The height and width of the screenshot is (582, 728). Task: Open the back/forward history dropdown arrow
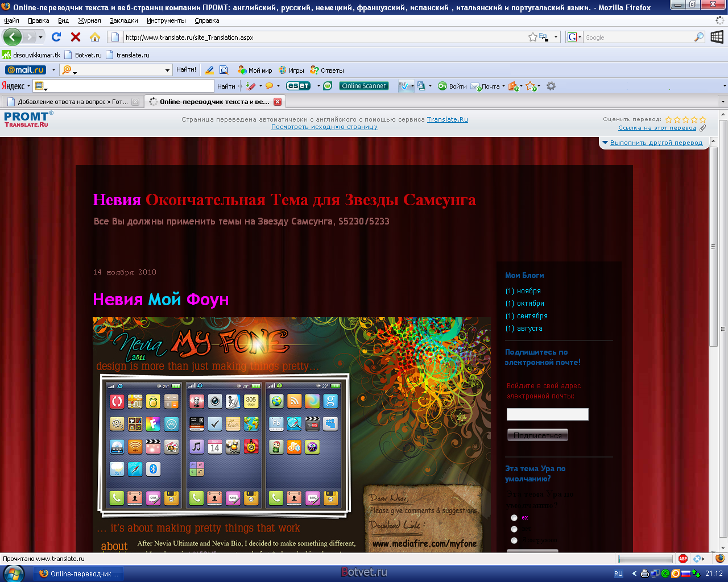40,37
